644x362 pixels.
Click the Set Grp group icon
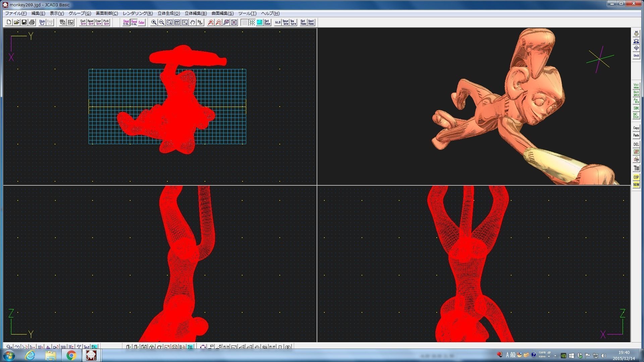point(83,22)
